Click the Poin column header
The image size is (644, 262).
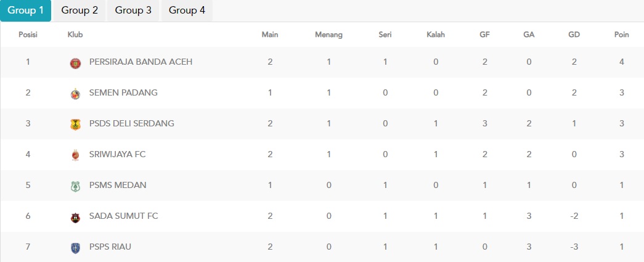pyautogui.click(x=621, y=35)
